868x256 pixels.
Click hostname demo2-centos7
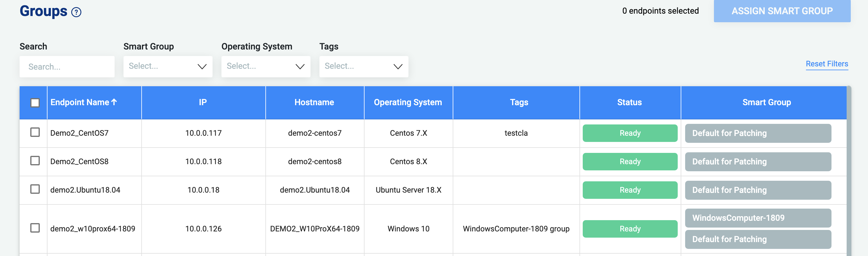coord(314,133)
